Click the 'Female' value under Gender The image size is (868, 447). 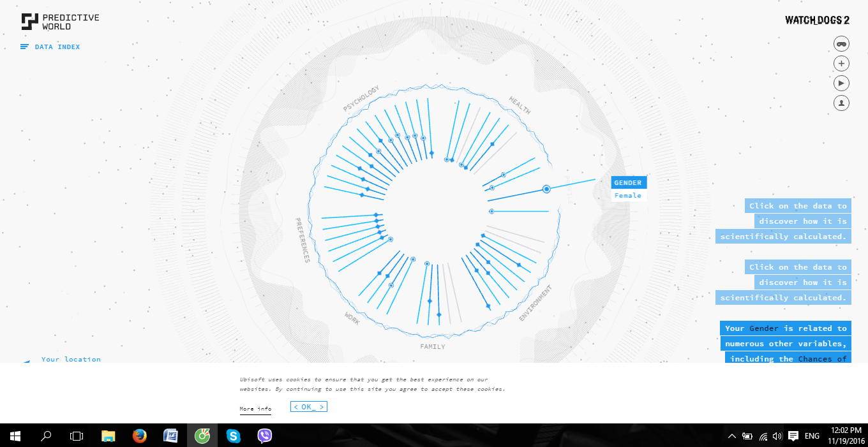pos(629,196)
